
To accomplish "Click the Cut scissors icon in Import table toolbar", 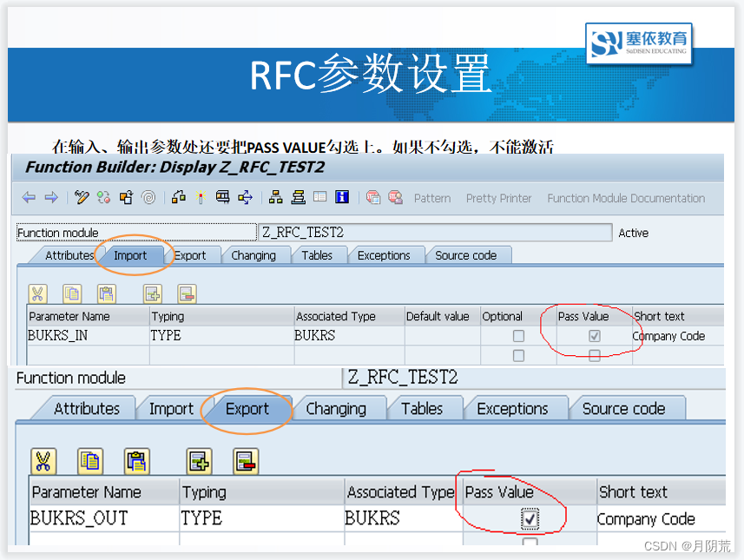I will tap(37, 294).
